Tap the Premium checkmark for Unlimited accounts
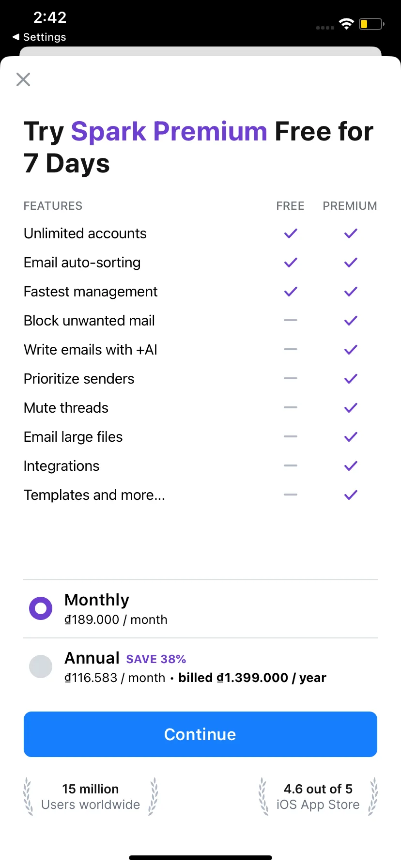Viewport: 401px width, 868px height. point(351,233)
